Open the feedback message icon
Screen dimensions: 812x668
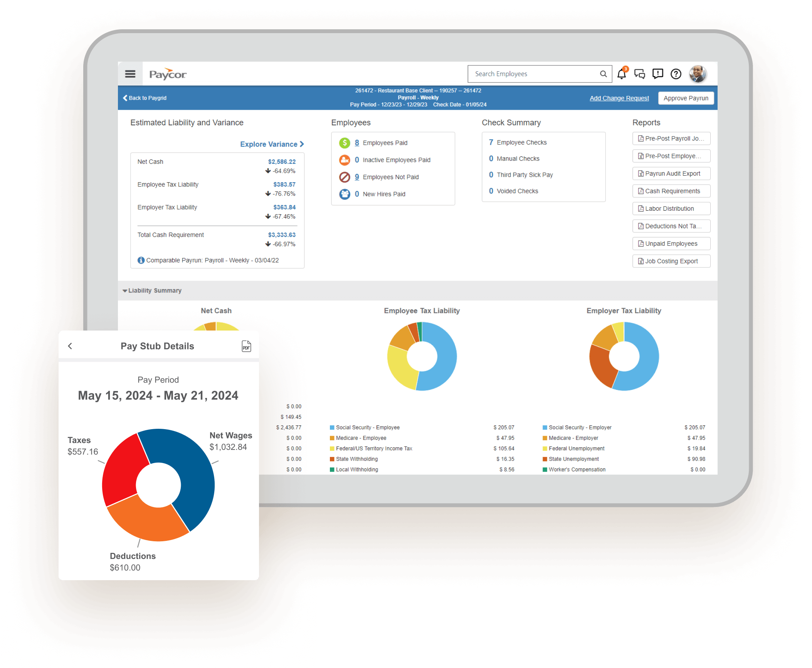point(658,74)
